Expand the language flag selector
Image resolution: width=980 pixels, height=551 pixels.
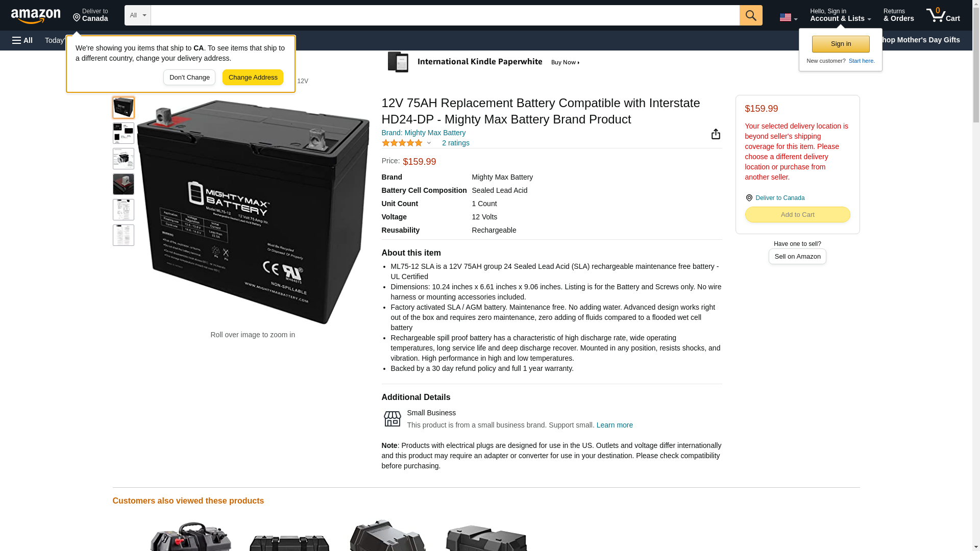pos(788,17)
